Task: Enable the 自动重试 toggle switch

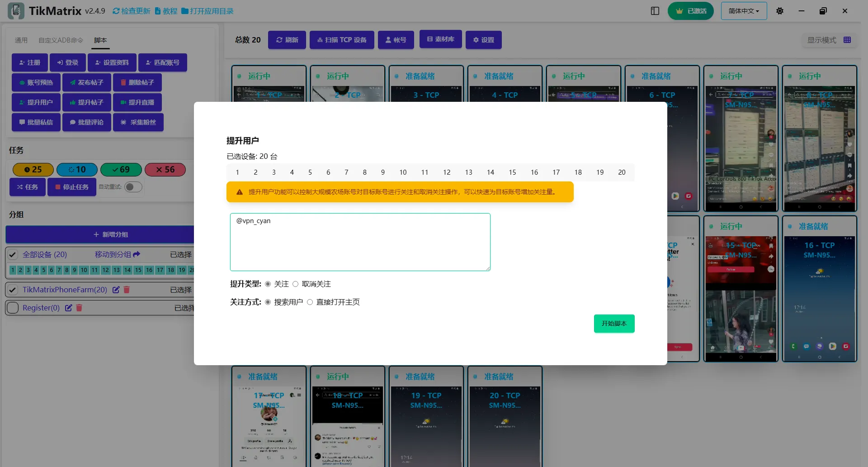Action: [133, 187]
